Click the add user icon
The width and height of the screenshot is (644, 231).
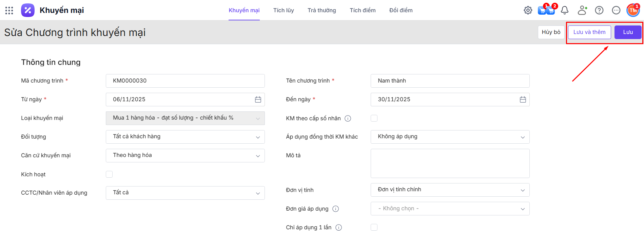582,11
